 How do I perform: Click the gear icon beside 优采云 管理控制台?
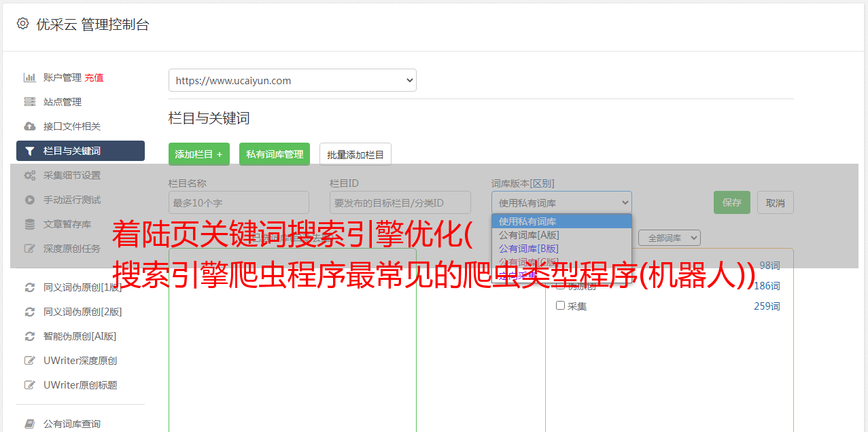click(x=23, y=24)
